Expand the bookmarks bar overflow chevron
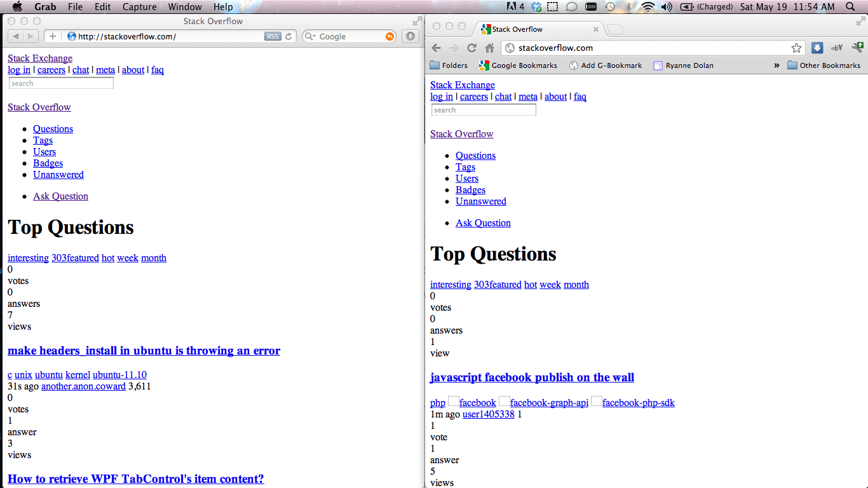The image size is (868, 488). pyautogui.click(x=776, y=65)
